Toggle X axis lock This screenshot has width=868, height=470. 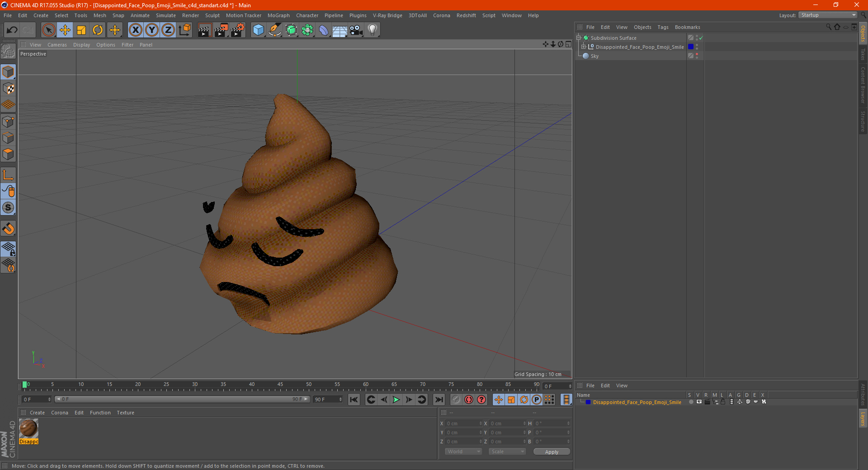point(135,30)
